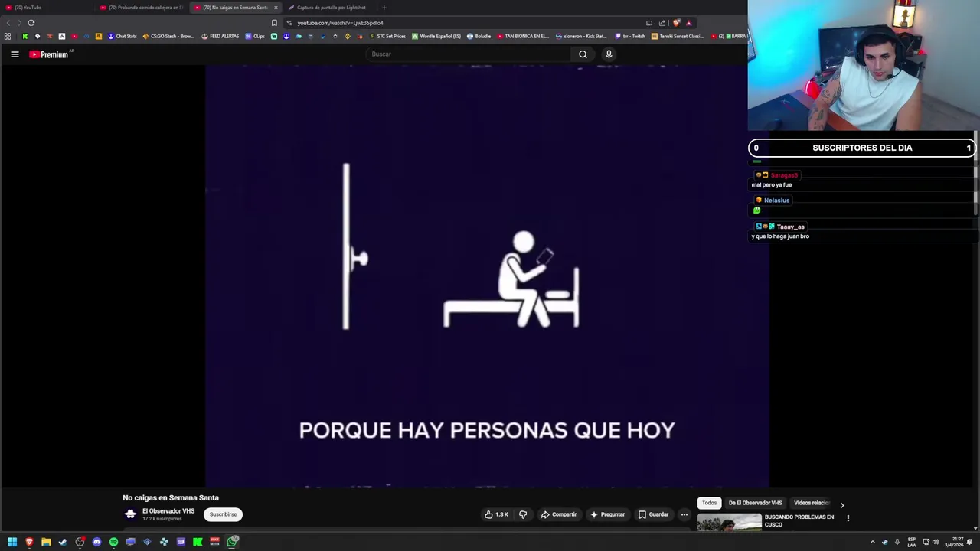Open Discord from the taskbar

click(96, 542)
